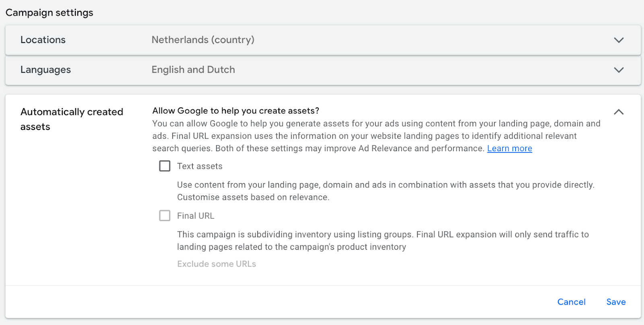The height and width of the screenshot is (325, 644).
Task: Select the Languages row label
Action: [45, 70]
